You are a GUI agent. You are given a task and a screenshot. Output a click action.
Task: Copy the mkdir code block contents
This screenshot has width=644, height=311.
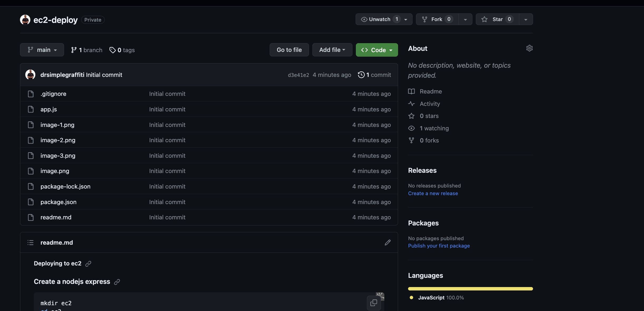[x=374, y=303]
